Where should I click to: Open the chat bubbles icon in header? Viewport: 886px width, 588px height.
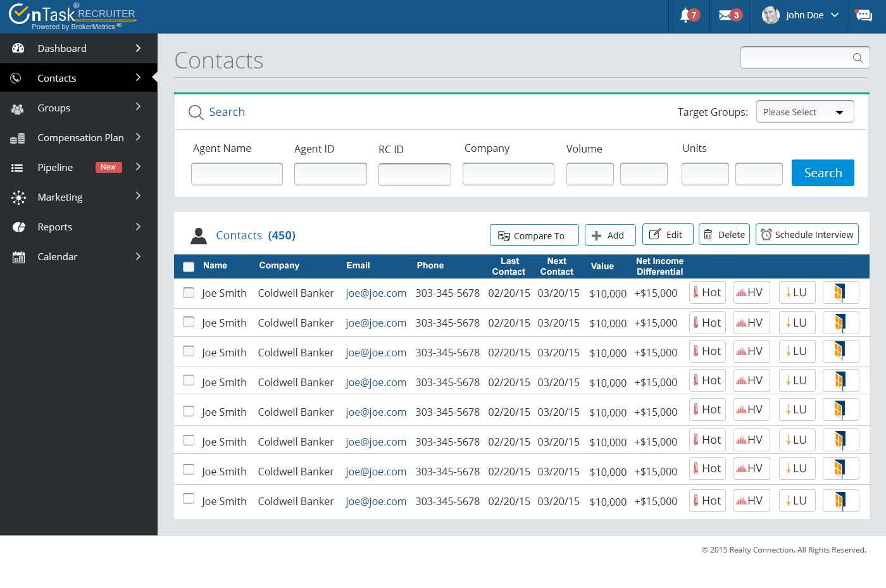pos(864,16)
